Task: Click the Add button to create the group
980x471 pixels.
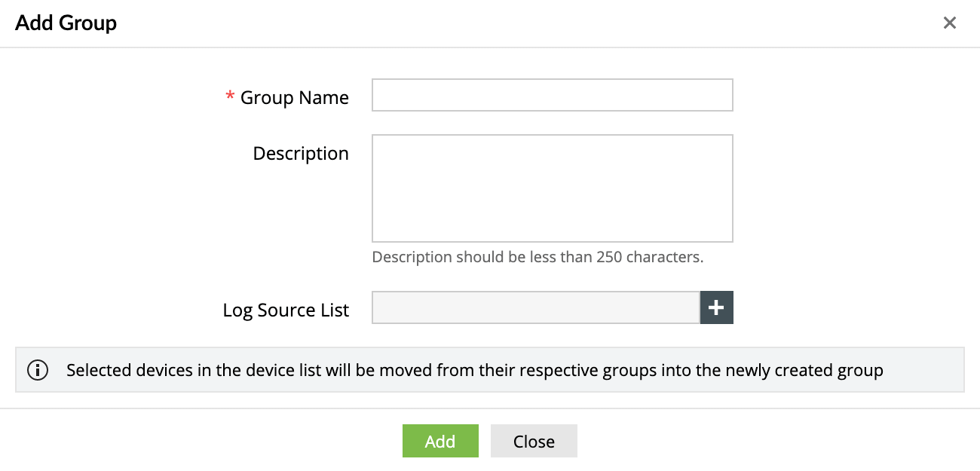Action: (440, 441)
